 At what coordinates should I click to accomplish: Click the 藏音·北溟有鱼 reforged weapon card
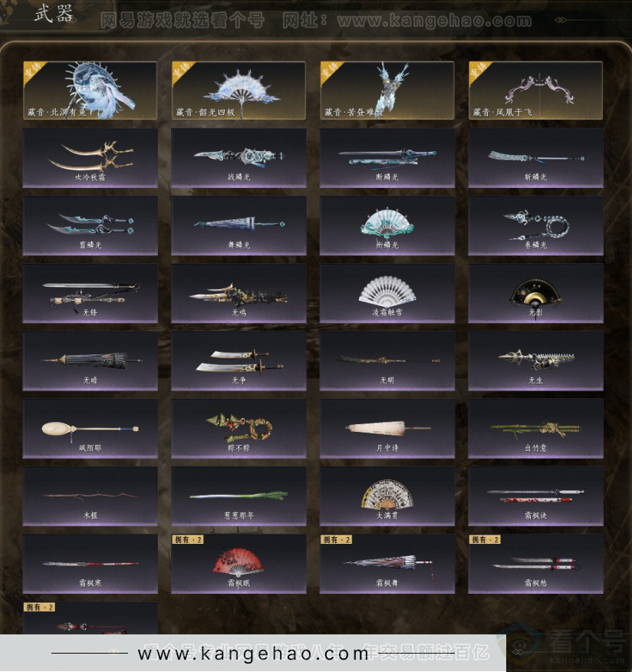click(90, 91)
